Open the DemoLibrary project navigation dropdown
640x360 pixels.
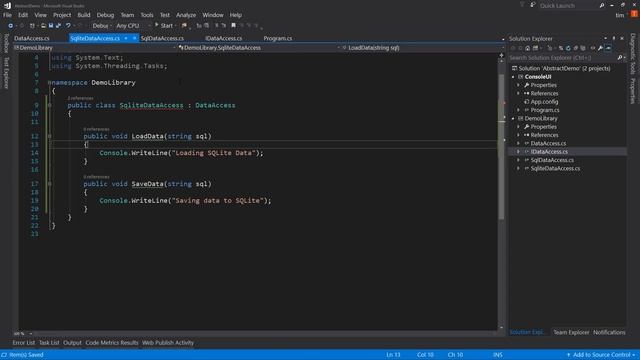tap(95, 48)
